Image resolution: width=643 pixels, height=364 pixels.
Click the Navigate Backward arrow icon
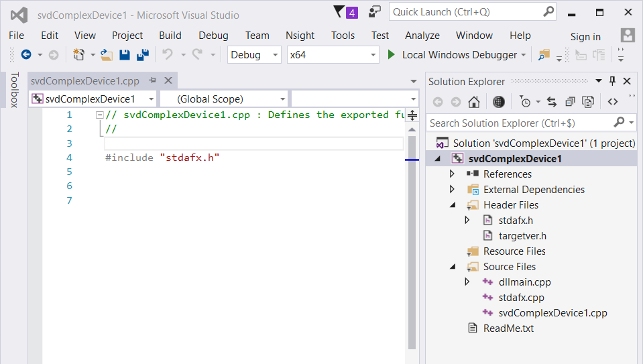pos(26,54)
